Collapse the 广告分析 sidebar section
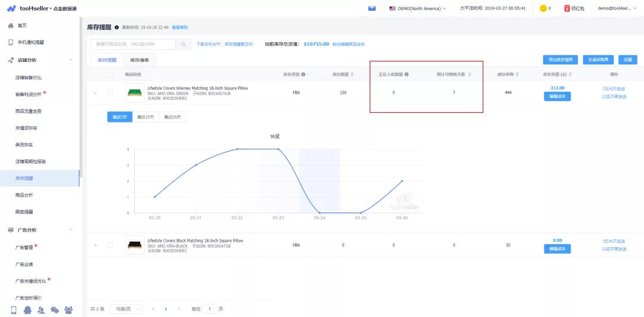 tap(70, 230)
